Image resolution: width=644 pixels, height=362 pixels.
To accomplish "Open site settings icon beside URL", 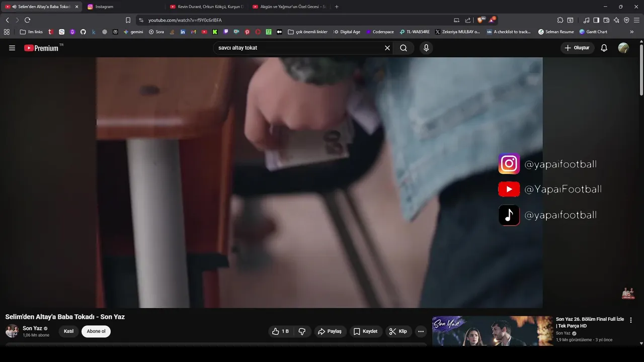I will click(x=141, y=20).
